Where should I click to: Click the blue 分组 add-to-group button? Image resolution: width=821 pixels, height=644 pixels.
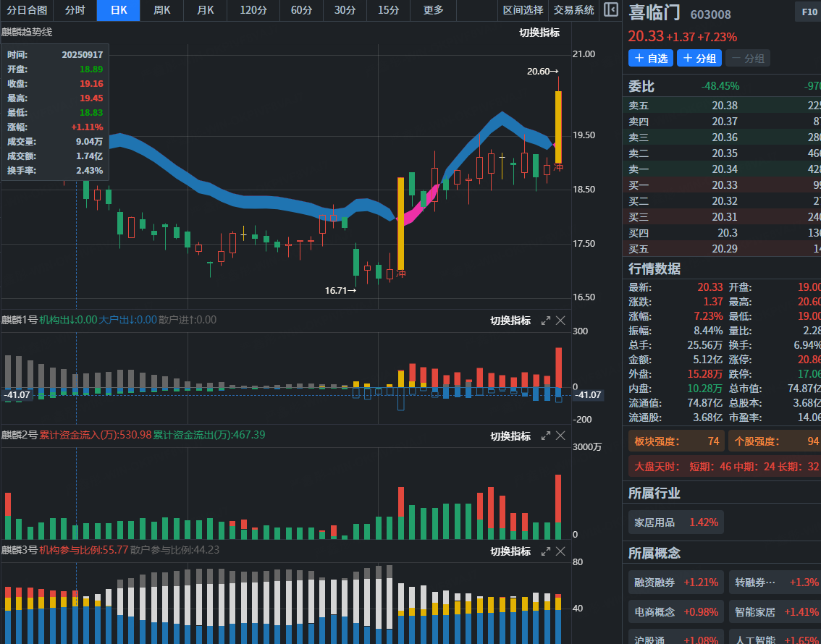click(x=699, y=59)
